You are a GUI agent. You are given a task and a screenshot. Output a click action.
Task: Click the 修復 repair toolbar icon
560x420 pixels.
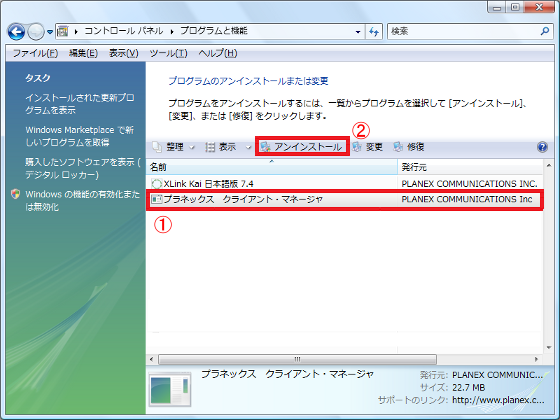398,147
